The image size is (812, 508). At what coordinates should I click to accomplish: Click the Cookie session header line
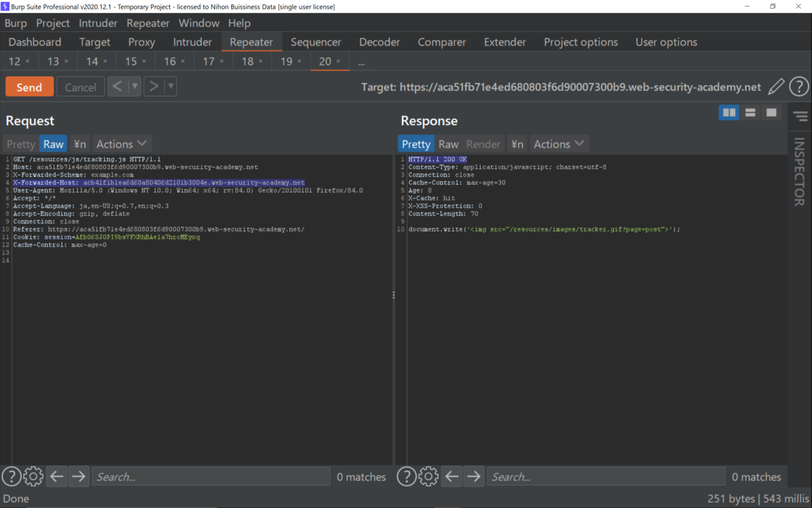(x=106, y=237)
